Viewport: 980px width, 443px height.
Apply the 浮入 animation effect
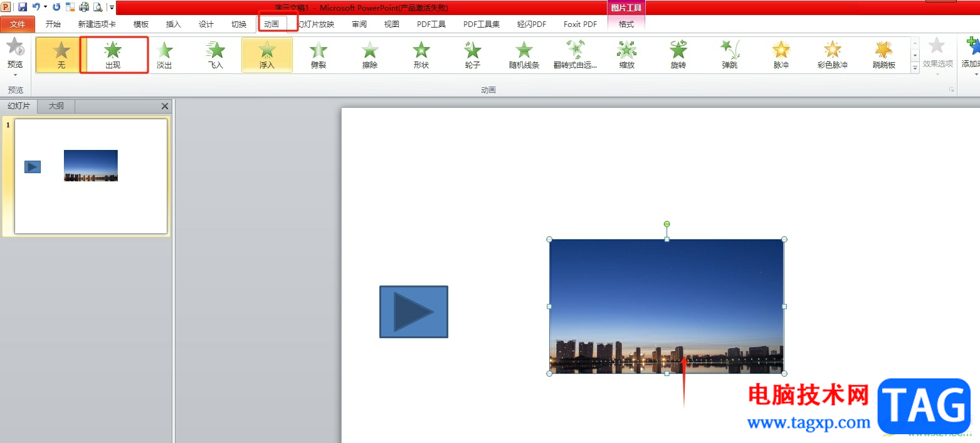coord(267,55)
